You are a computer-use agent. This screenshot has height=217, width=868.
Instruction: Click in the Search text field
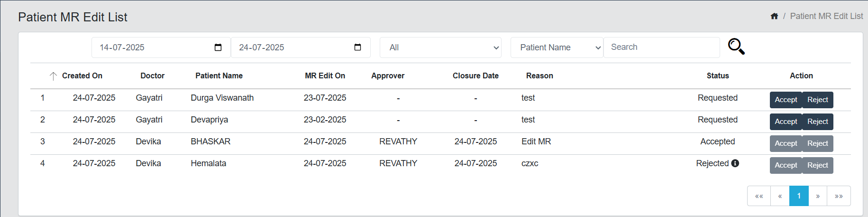[x=661, y=47]
